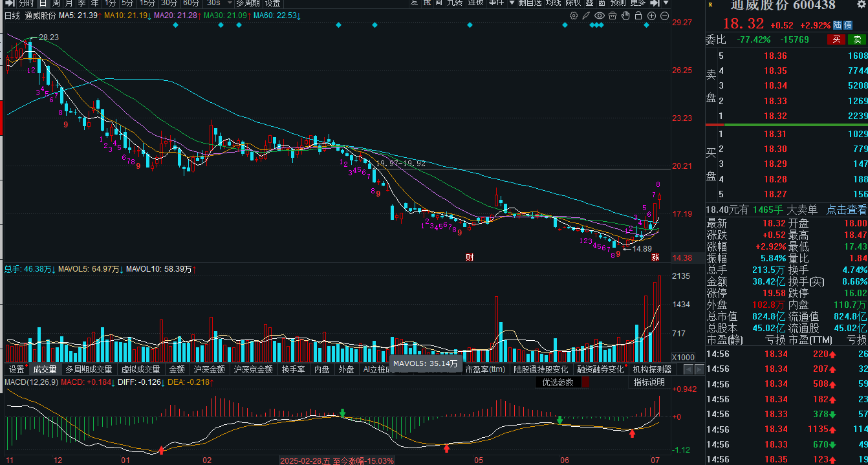Open the gear settings next to 通威股份 600438
This screenshot has width=868, height=465.
click(861, 5)
